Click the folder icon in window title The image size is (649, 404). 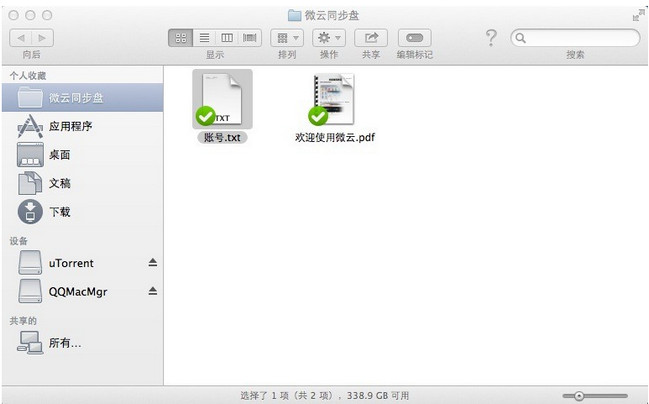294,16
